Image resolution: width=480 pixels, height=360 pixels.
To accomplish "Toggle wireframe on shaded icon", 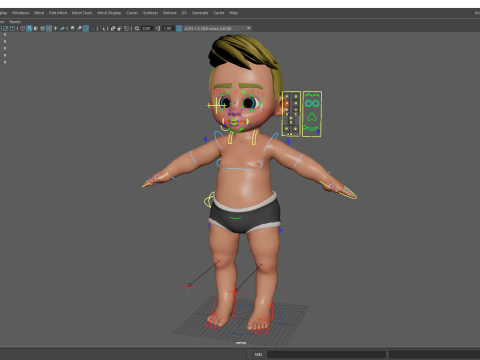I will (x=42, y=28).
